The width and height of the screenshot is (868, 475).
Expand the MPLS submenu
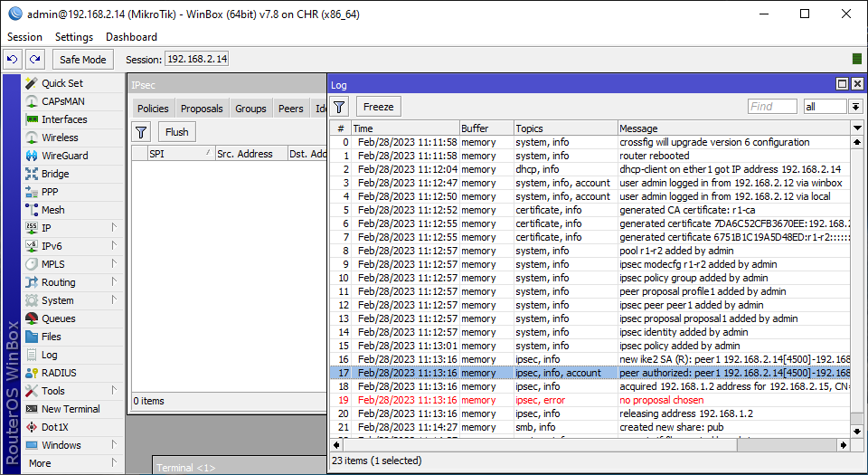pyautogui.click(x=114, y=264)
